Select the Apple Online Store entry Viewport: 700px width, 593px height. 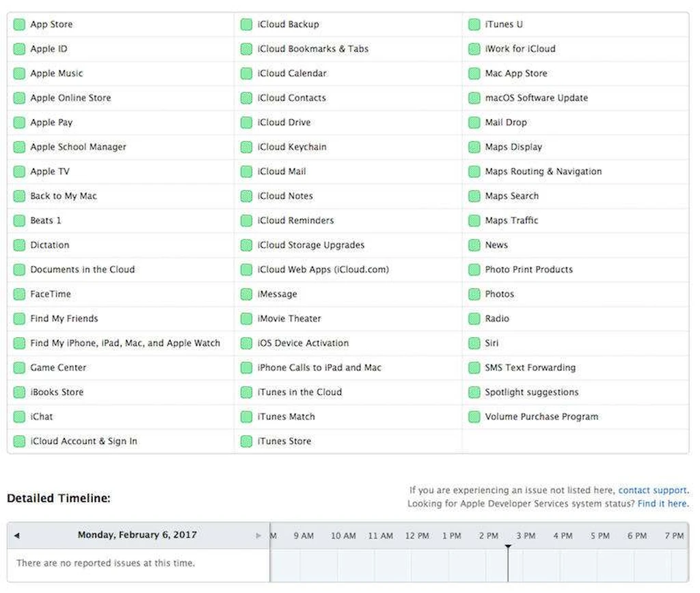tap(70, 98)
